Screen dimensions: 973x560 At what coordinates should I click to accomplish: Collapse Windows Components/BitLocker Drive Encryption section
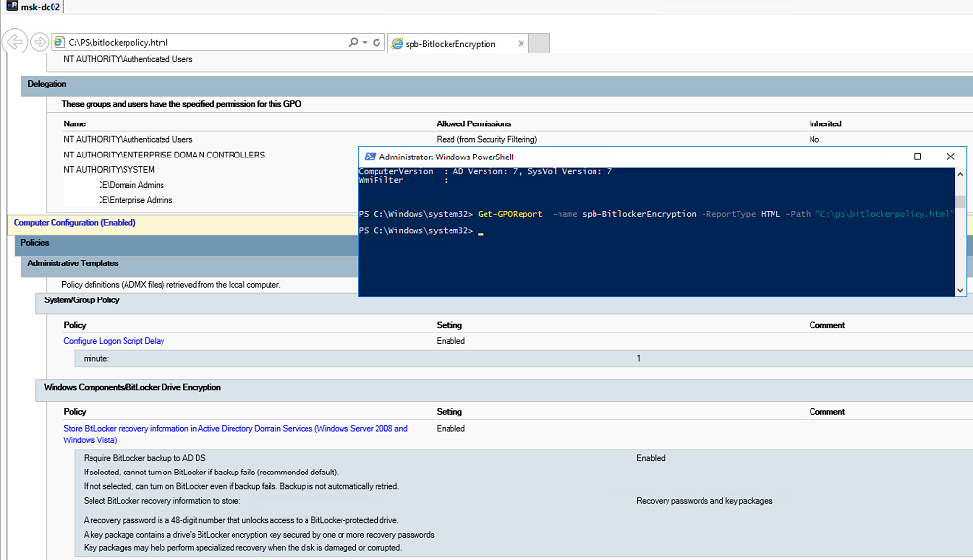click(504, 388)
